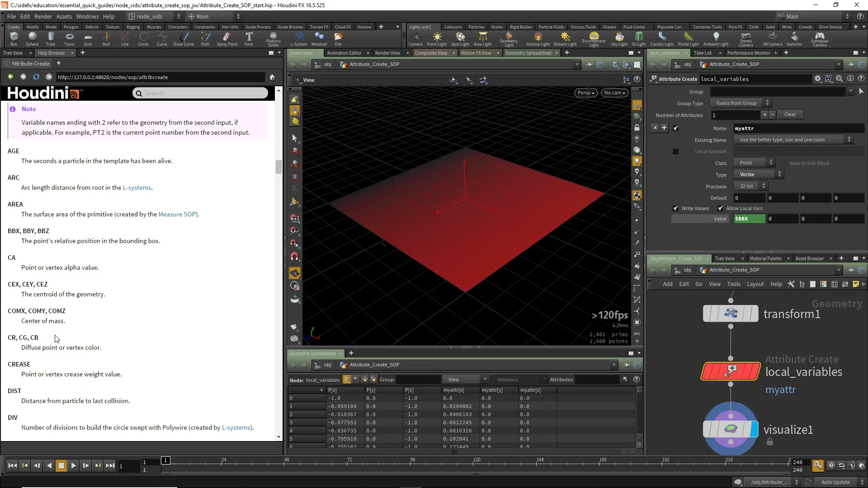This screenshot has width=868, height=488.
Task: Toggle the Write Values checkbox
Action: pyautogui.click(x=676, y=208)
